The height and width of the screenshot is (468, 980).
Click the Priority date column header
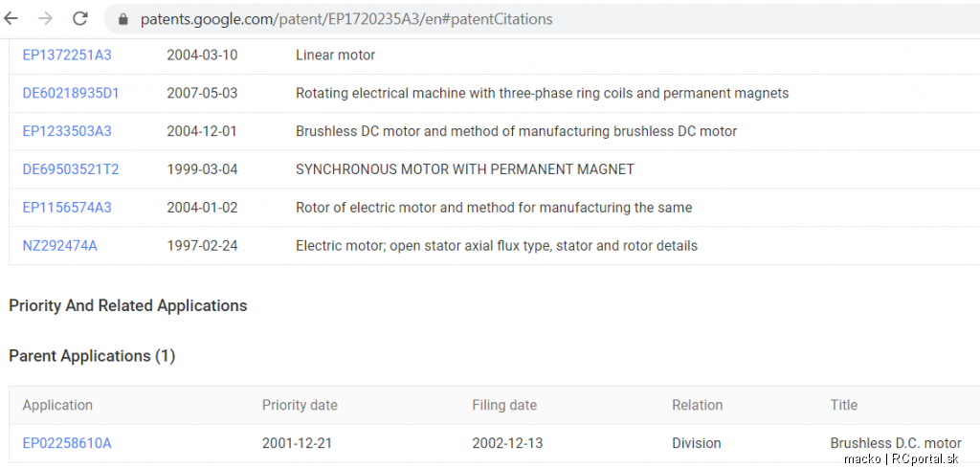pyautogui.click(x=300, y=405)
